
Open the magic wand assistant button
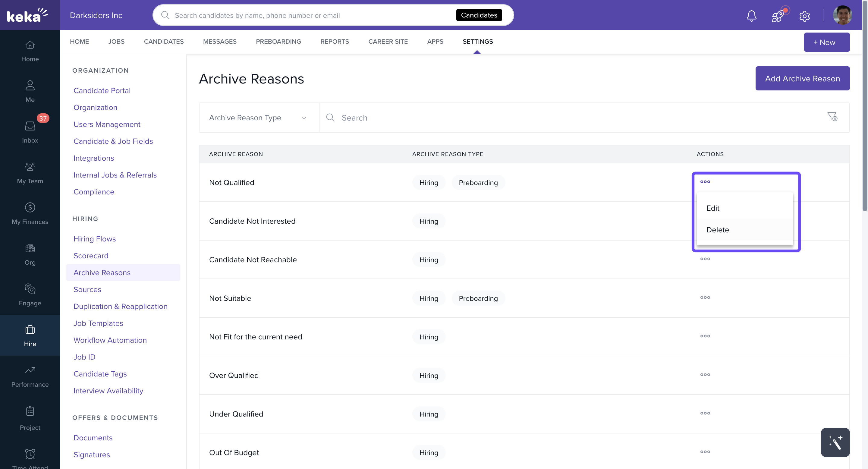835,442
